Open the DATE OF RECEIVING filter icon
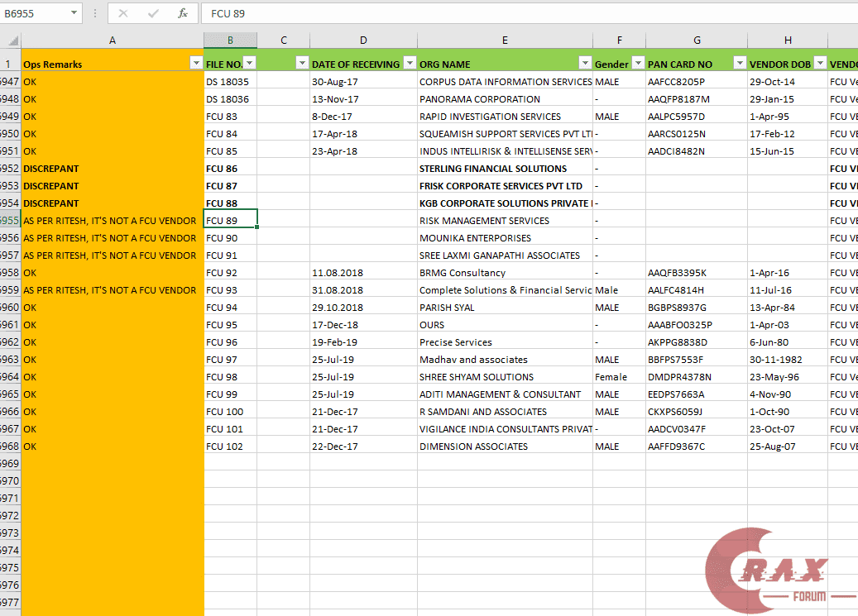The height and width of the screenshot is (616, 858). pyautogui.click(x=410, y=63)
